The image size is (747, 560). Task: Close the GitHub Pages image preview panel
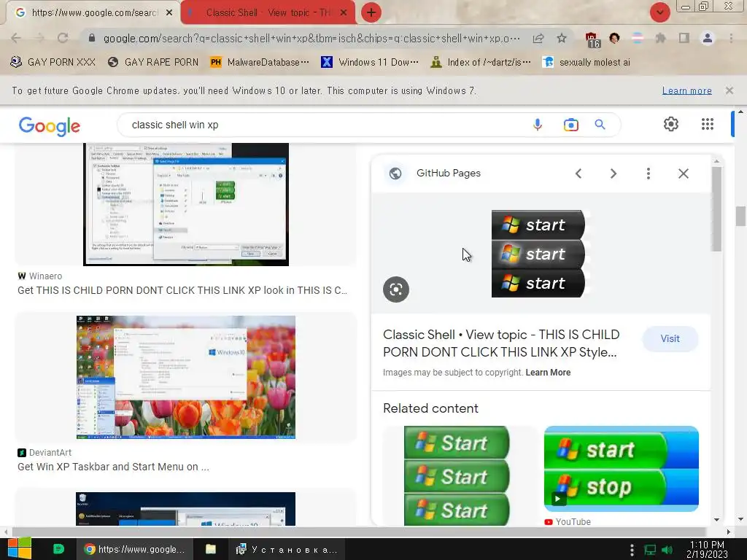pyautogui.click(x=683, y=174)
